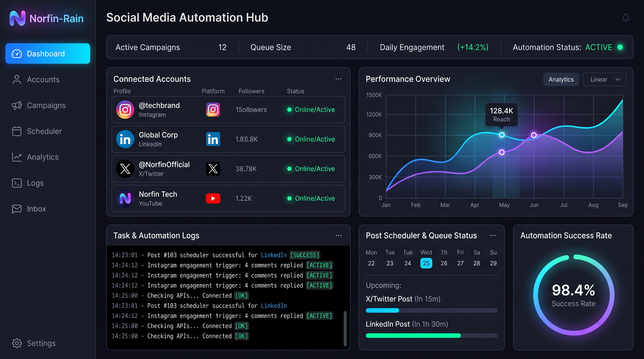Click the Norfin-Rain logo
Screen dimensions: 644x359
pos(47,18)
